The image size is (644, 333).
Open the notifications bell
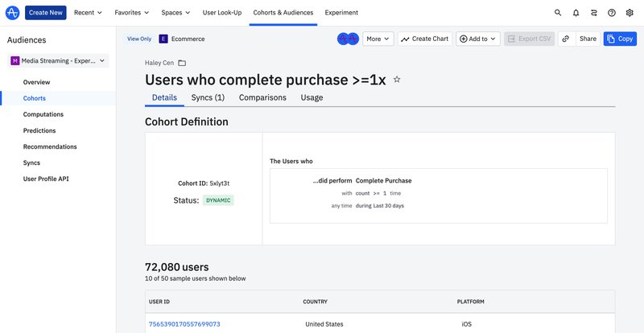576,13
